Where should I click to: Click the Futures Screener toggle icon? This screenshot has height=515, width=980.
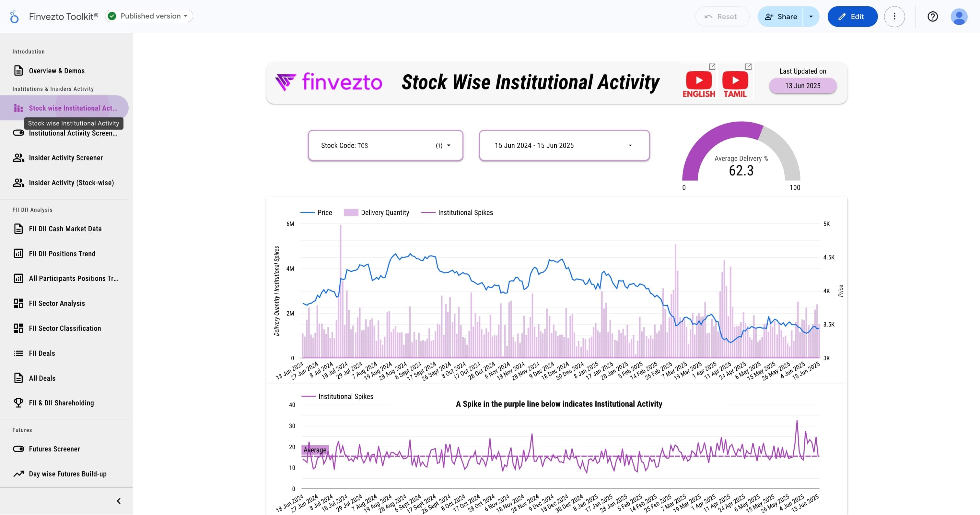(x=18, y=449)
